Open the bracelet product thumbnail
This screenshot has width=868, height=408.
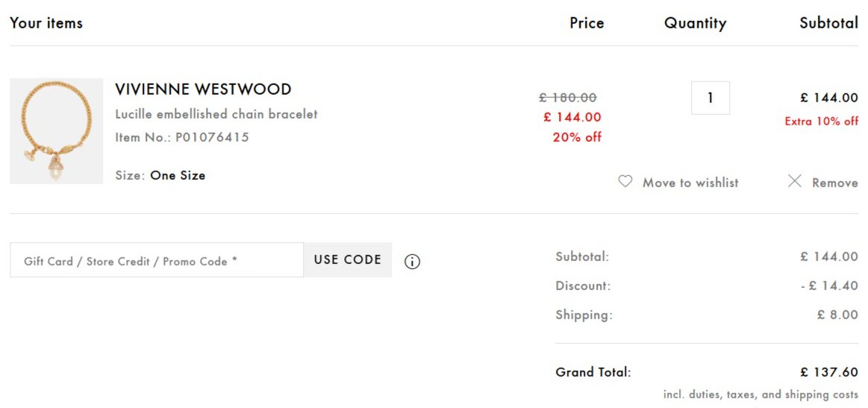[57, 131]
